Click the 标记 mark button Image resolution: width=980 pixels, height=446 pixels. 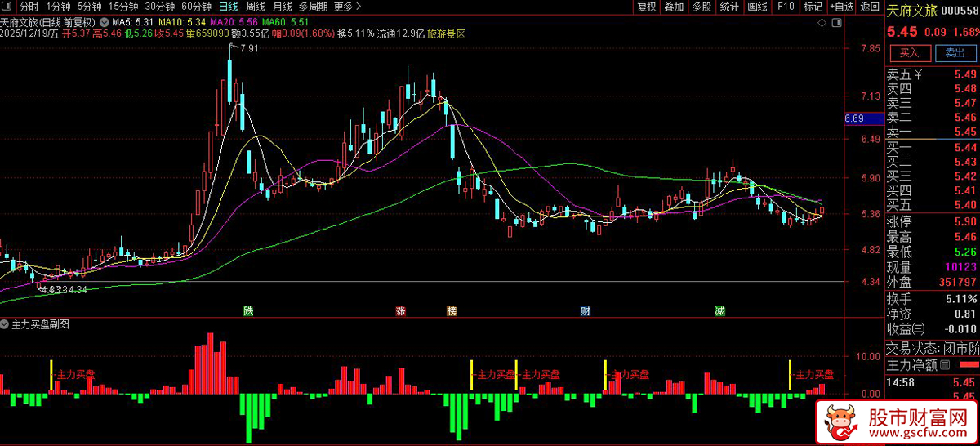[813, 7]
